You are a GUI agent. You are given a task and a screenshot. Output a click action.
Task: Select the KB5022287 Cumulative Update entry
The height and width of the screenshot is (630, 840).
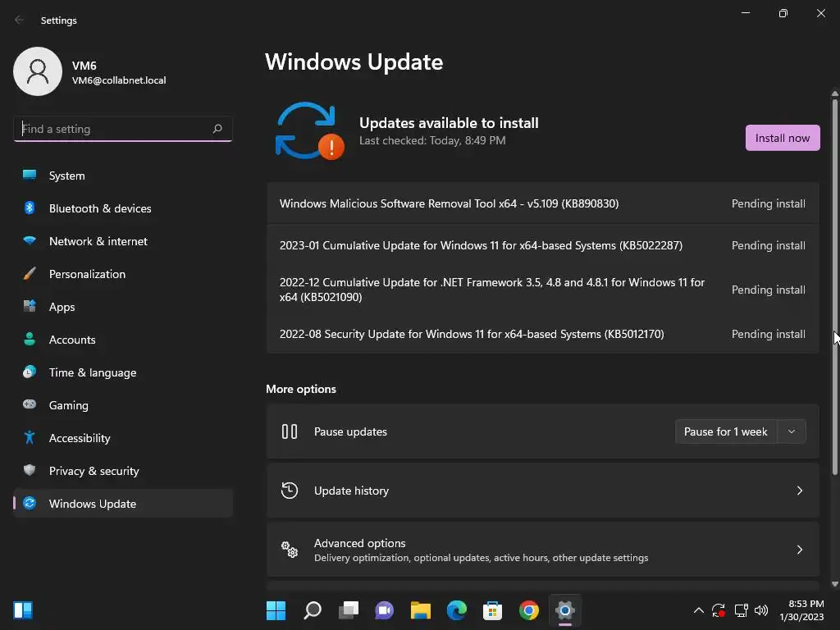click(x=543, y=245)
